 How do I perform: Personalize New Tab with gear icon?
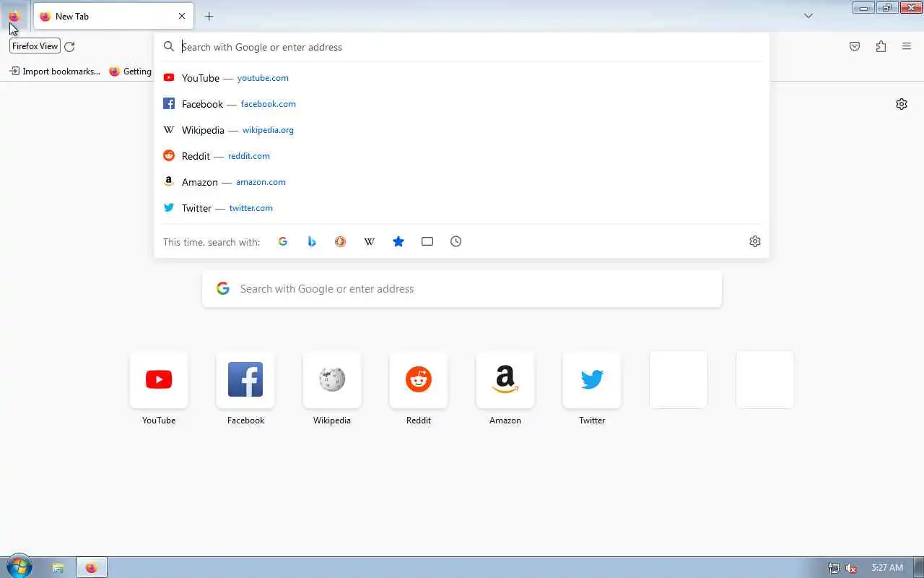click(902, 104)
